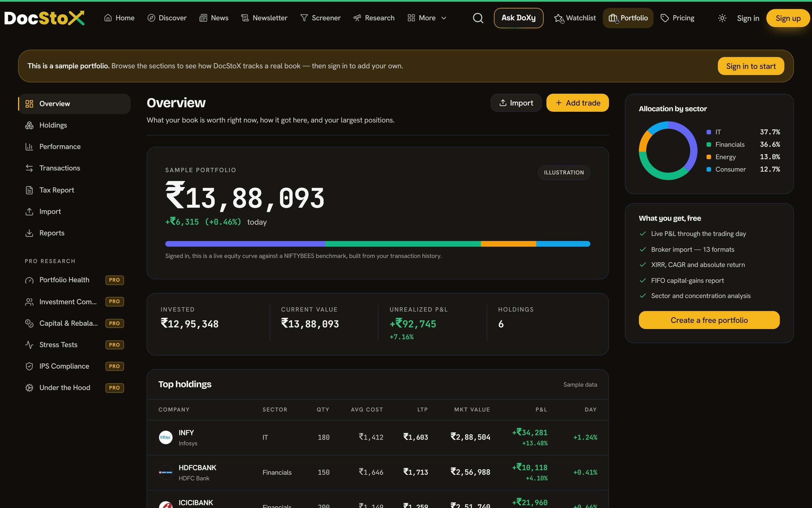Open Performance chart icon in sidebar
812x508 pixels.
[x=29, y=147]
